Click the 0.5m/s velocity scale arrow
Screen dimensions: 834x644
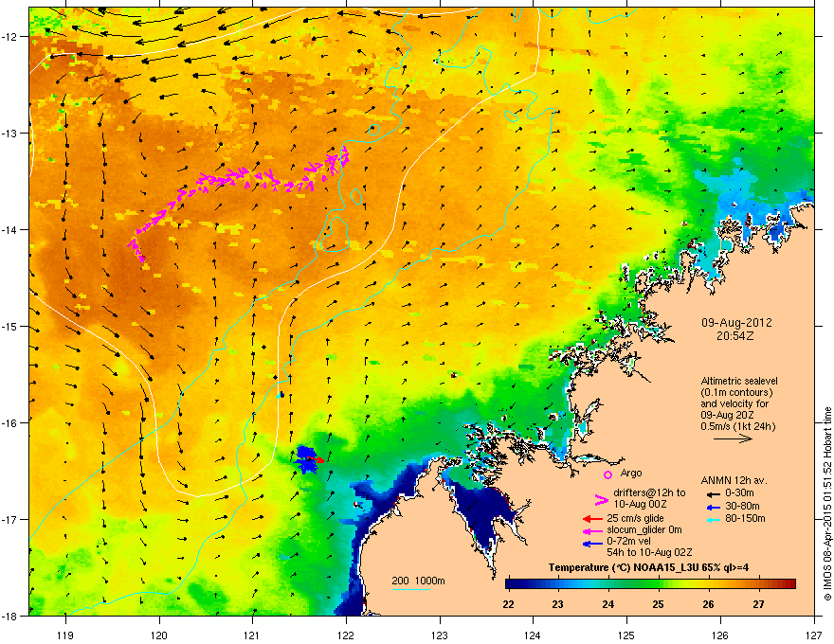click(733, 438)
